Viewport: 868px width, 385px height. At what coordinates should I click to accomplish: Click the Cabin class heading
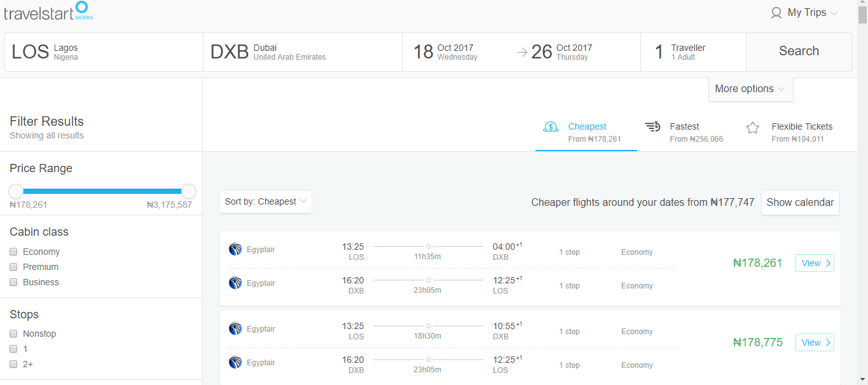tap(39, 232)
